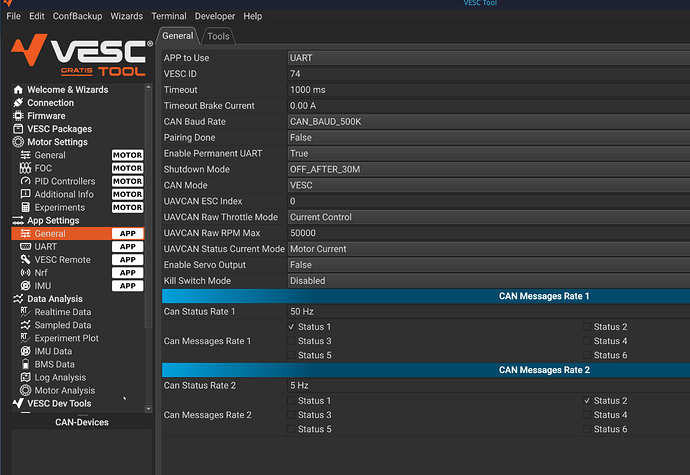
Task: Click sidebar scrollbar down arrow
Action: point(148,409)
